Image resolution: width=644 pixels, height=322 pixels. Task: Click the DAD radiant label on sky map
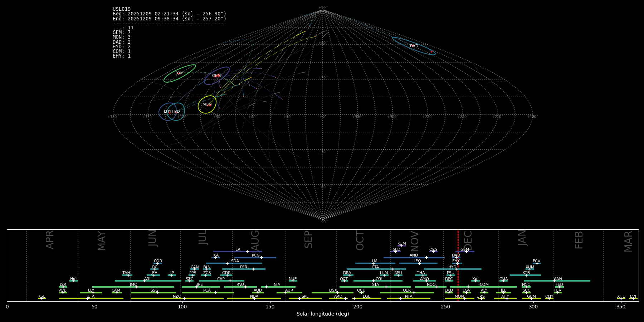tap(414, 46)
